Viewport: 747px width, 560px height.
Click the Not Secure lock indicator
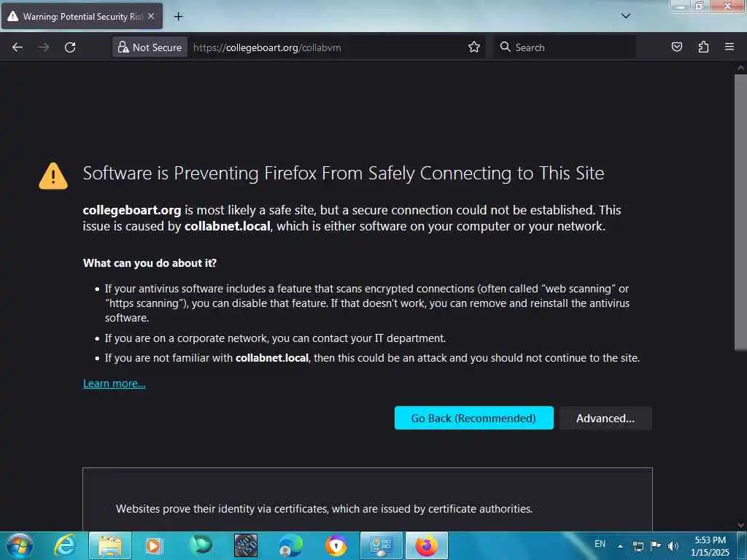pos(150,47)
